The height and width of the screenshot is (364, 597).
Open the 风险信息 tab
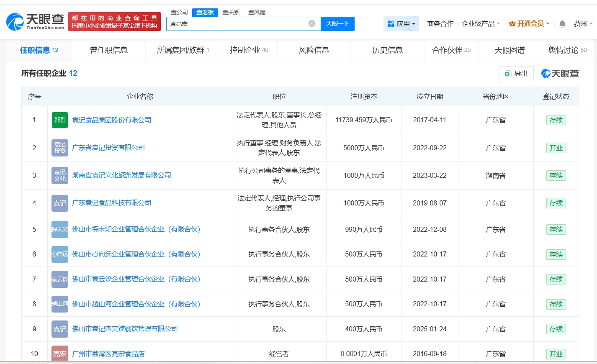314,50
